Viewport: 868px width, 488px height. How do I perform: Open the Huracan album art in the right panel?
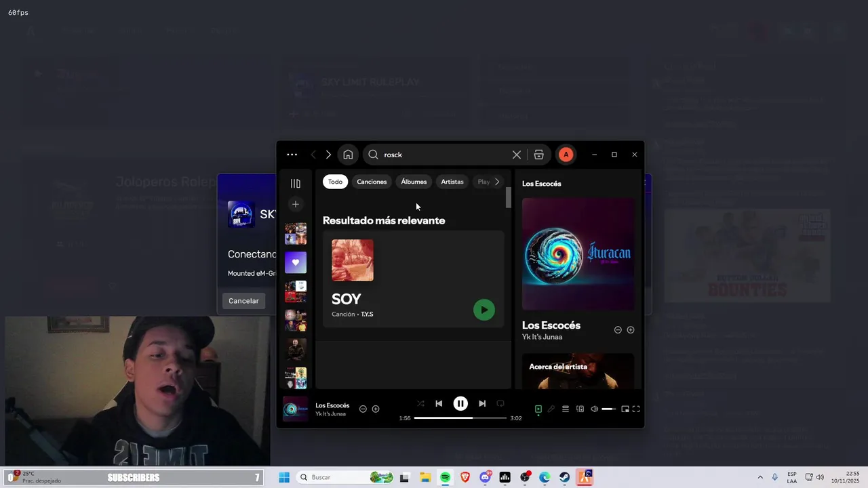coord(578,254)
